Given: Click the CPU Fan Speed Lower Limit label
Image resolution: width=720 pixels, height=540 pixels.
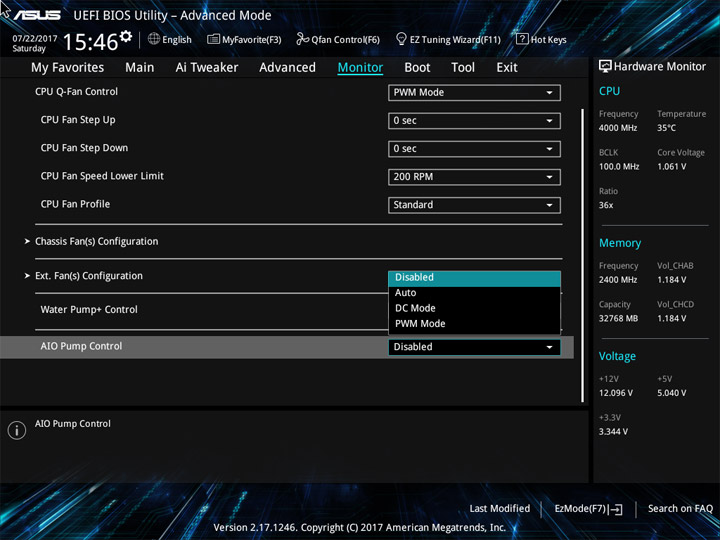Looking at the screenshot, I should coord(102,176).
